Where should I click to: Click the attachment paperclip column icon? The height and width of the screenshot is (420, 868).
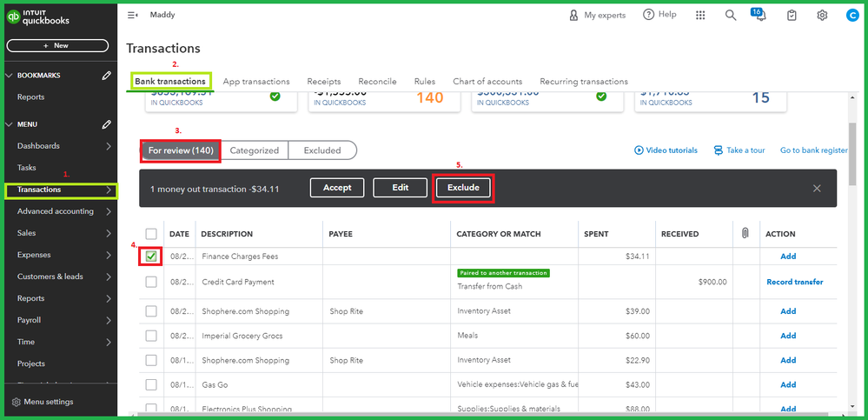point(745,234)
